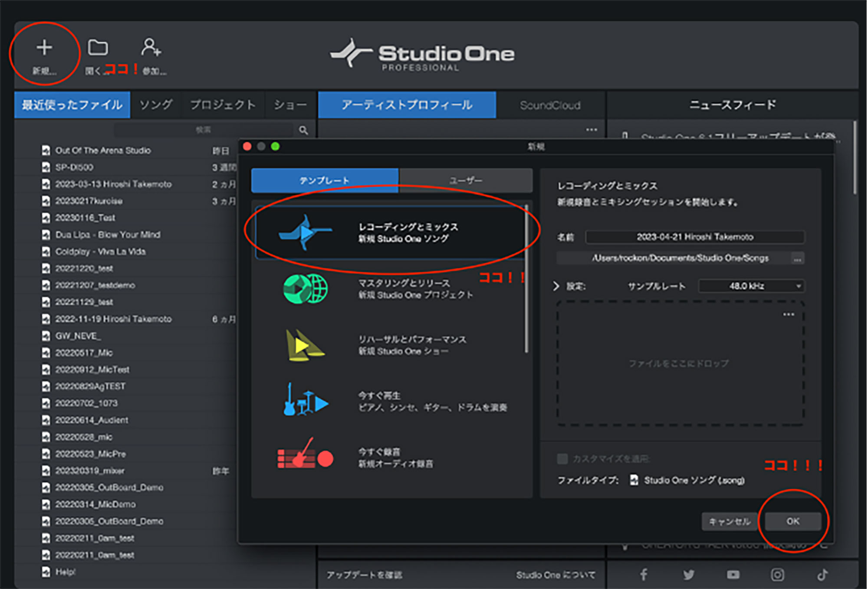The image size is (868, 589).
Task: Open recent file 20221207_testdemo
Action: 95,285
